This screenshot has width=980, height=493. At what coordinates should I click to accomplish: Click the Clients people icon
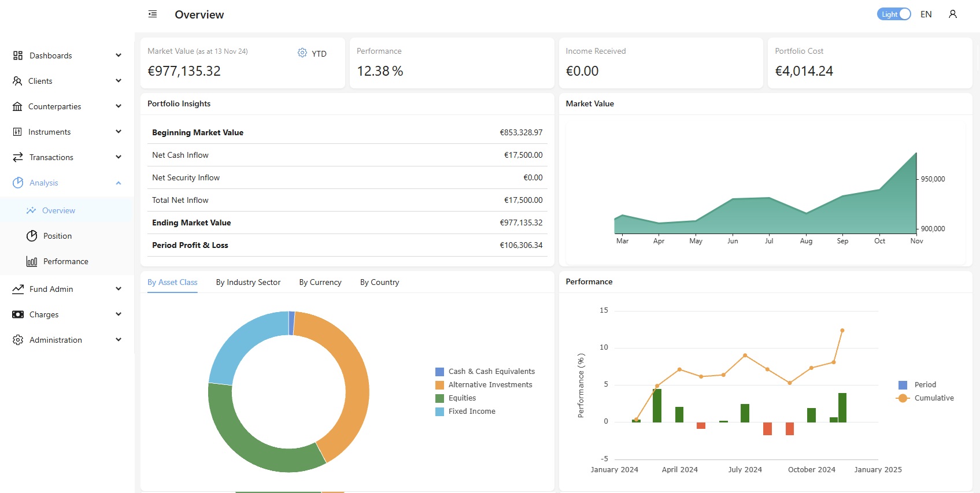(17, 81)
